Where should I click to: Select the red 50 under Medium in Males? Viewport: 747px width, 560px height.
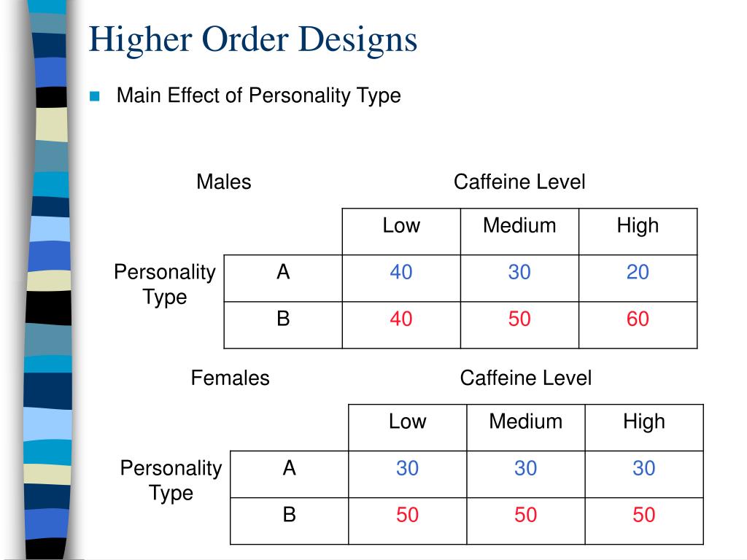(x=519, y=324)
